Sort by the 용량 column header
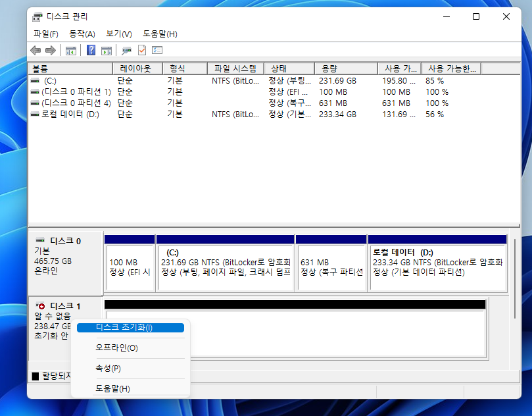 click(346, 68)
